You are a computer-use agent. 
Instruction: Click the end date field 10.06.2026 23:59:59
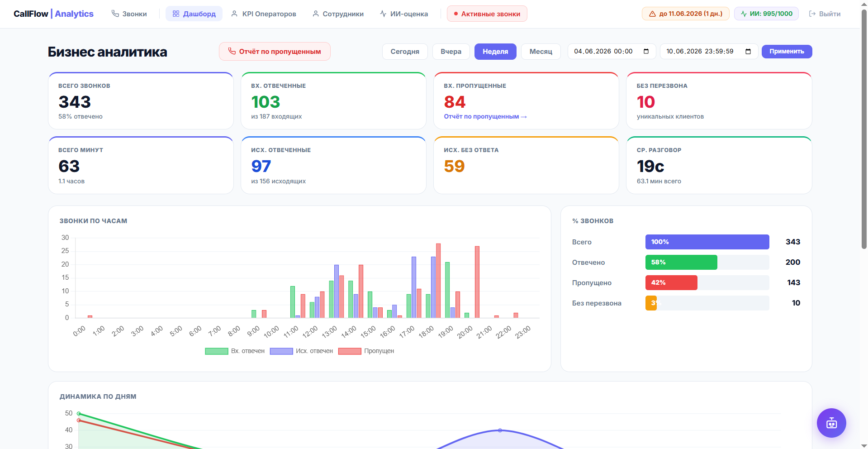pos(709,52)
